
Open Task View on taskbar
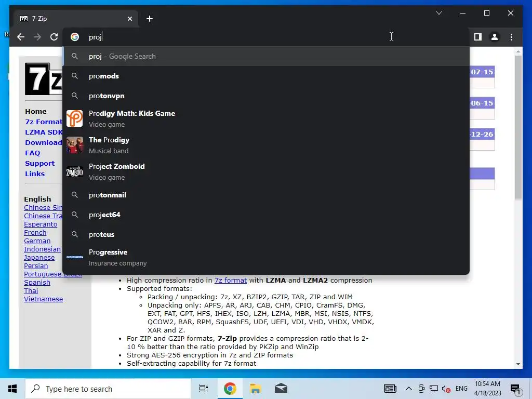pos(204,389)
